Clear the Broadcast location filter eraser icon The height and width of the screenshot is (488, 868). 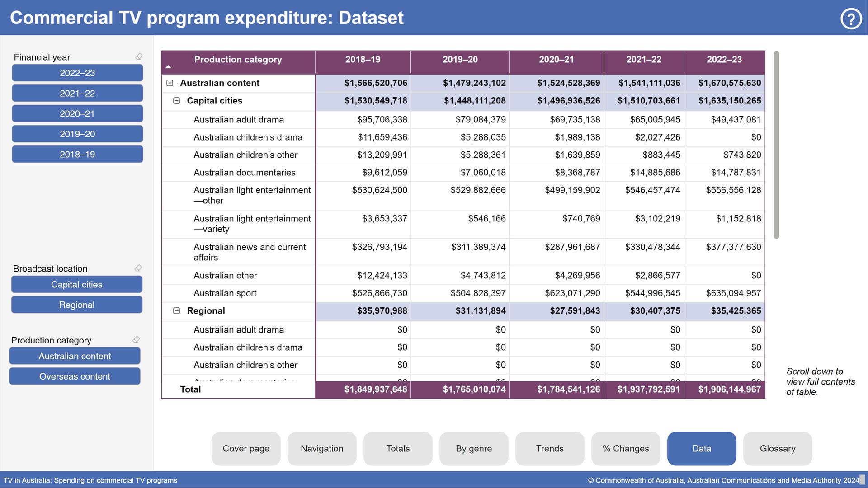(x=138, y=268)
